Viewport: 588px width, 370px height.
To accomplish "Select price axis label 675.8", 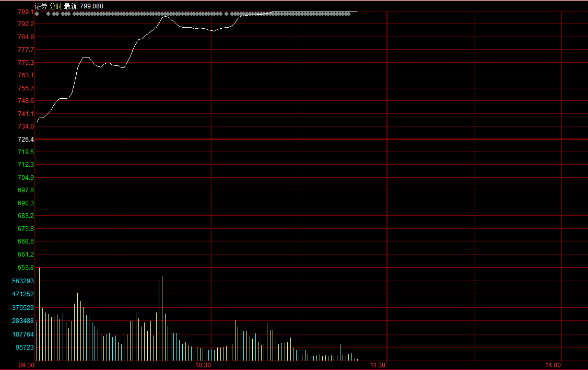I will click(26, 228).
